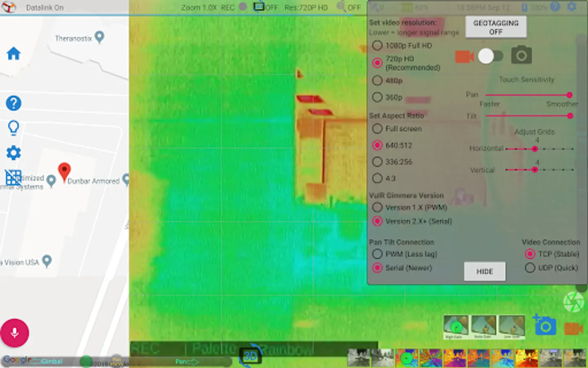The image size is (588, 368).
Task: Click Dunbar Armored map label
Action: pos(94,181)
